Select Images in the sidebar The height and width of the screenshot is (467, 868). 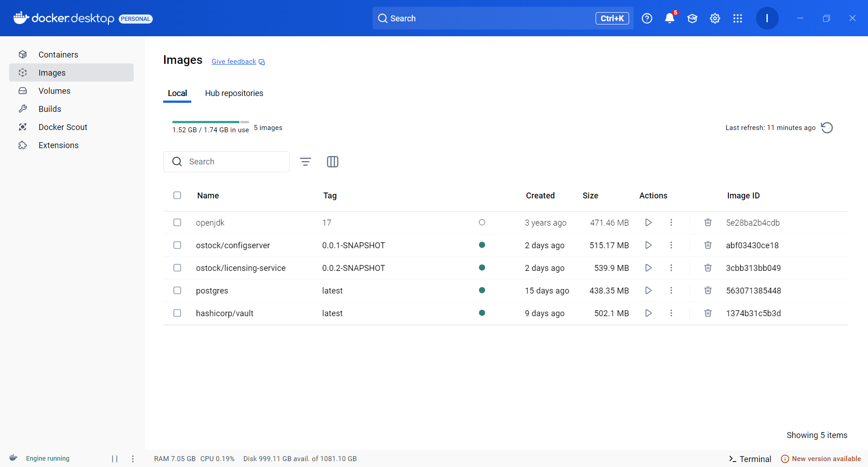(x=71, y=72)
